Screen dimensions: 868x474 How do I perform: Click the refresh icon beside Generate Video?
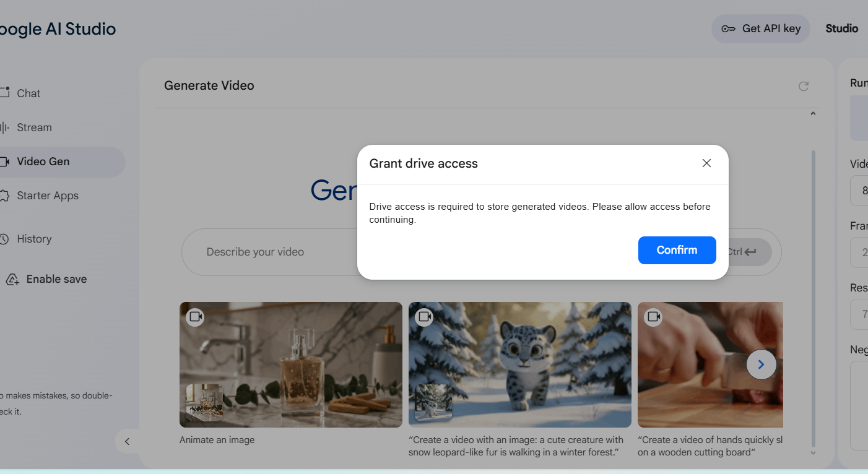point(804,86)
